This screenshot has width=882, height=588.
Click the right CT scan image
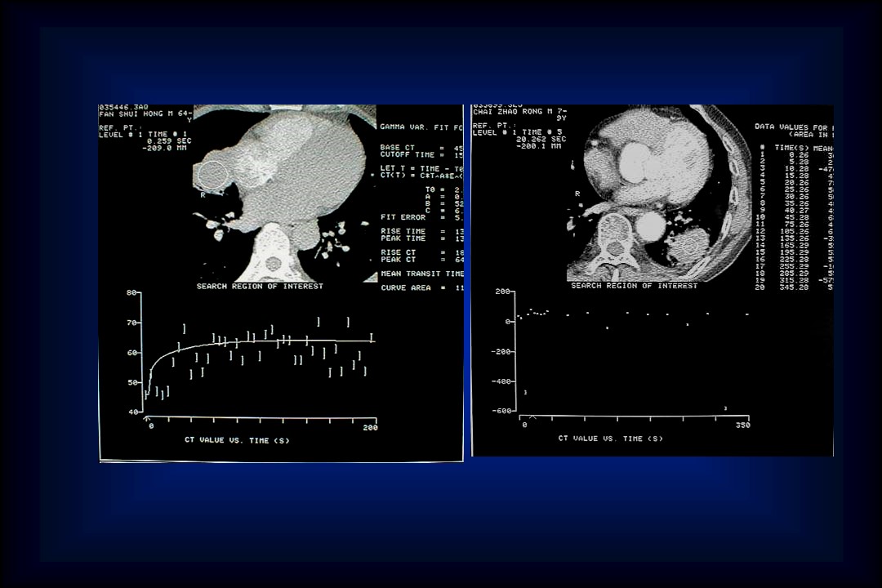coord(658,193)
